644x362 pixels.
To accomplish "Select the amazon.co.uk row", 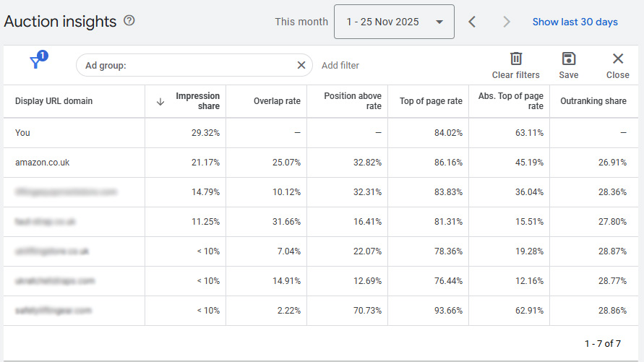I will point(43,163).
